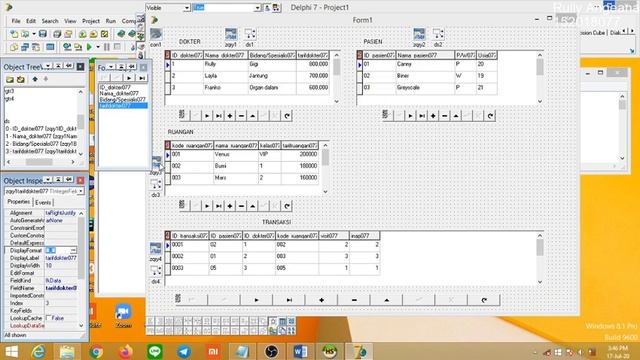Click the Windows Start button
This screenshot has width=640, height=360.
[x=11, y=351]
